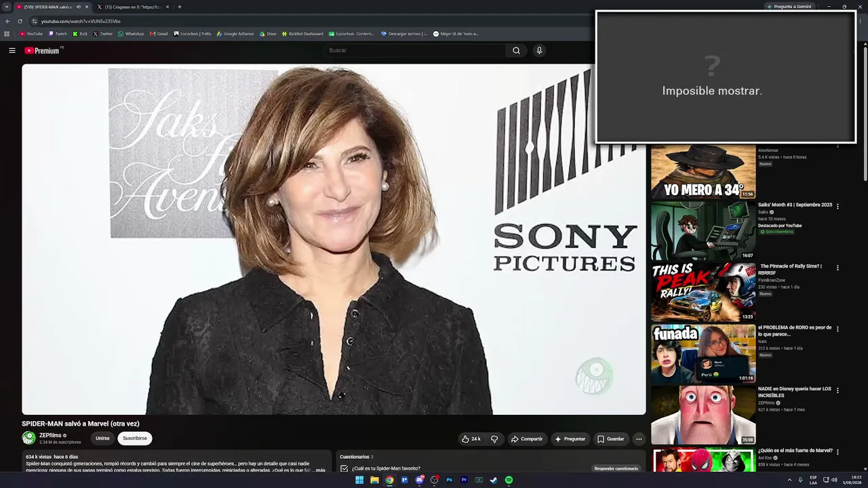This screenshot has width=868, height=488.
Task: Open the ZEPfilms channel avatar
Action: click(x=28, y=438)
